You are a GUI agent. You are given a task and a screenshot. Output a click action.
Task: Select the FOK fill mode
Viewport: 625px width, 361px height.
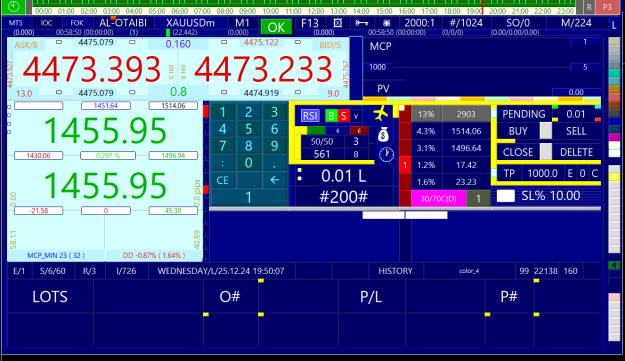(77, 23)
